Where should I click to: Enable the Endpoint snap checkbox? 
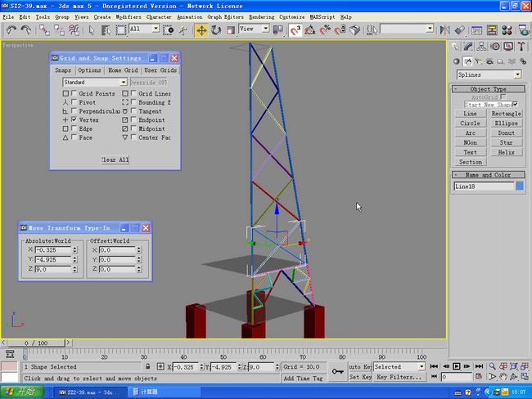pyautogui.click(x=133, y=119)
